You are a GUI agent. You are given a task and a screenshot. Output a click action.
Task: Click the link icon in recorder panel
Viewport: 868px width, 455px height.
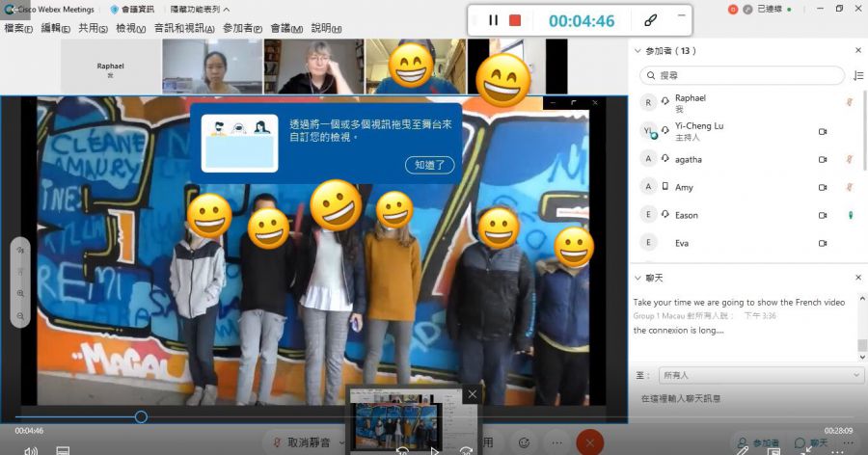(650, 20)
